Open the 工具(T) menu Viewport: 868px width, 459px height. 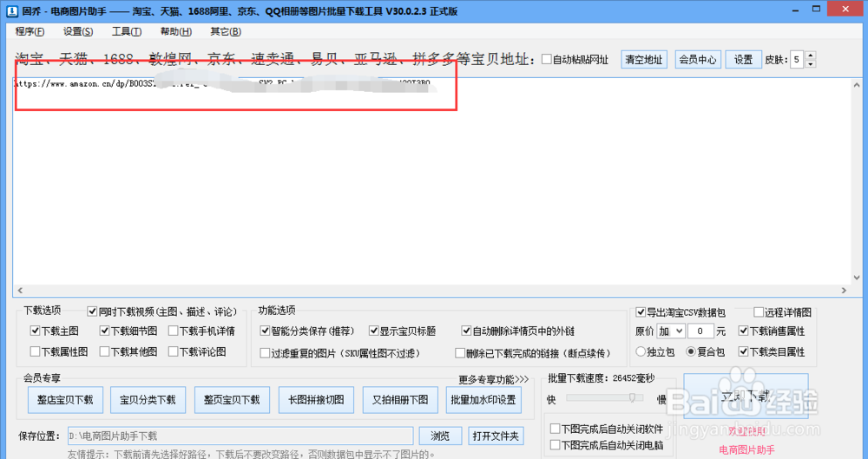tap(127, 31)
